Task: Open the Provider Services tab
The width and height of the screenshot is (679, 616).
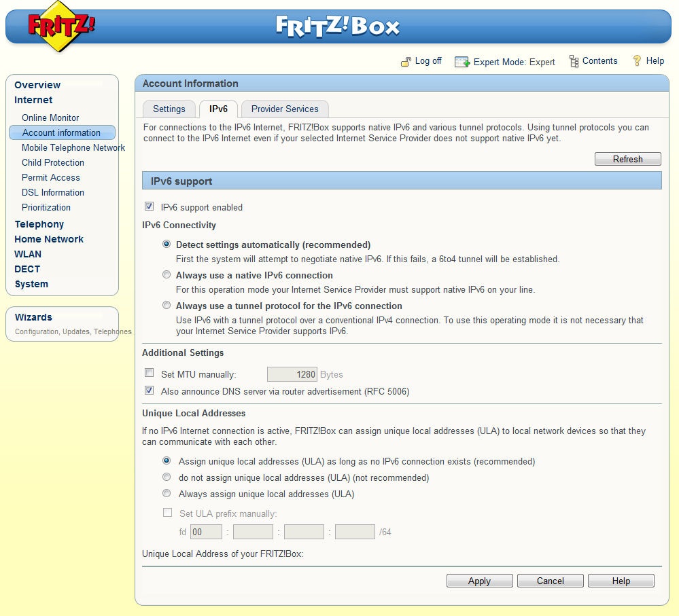Action: (x=285, y=109)
